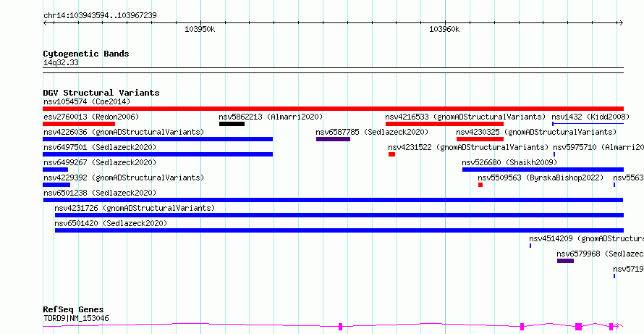The image size is (644, 334).
Task: Click the short blue nsv4229392 bar
Action: [56, 185]
